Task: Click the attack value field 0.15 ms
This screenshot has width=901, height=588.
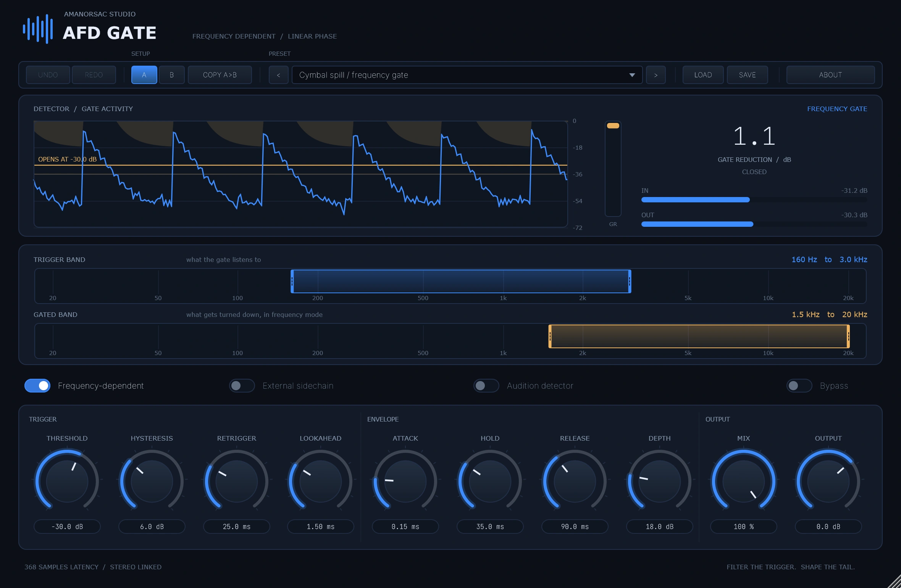Action: pos(405,527)
